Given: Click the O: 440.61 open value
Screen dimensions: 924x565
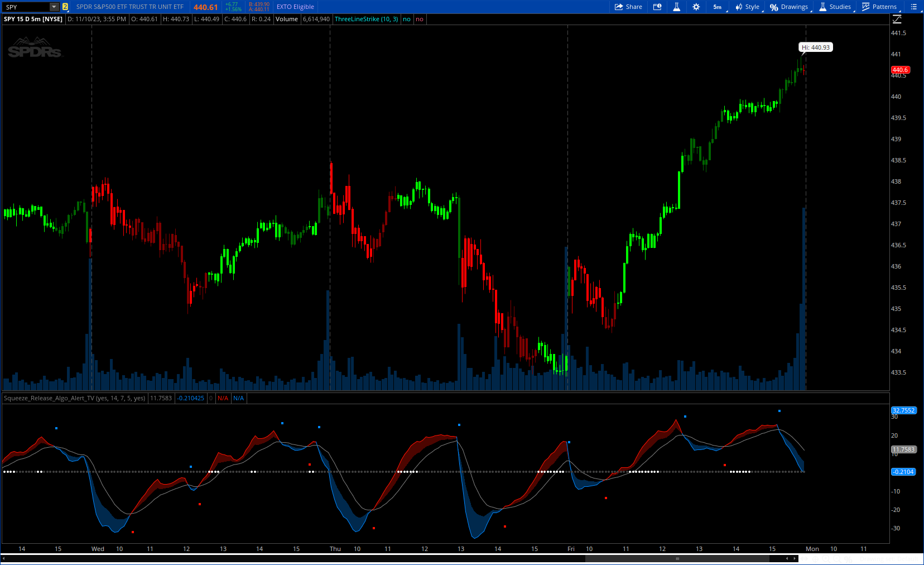Looking at the screenshot, I should pos(145,19).
